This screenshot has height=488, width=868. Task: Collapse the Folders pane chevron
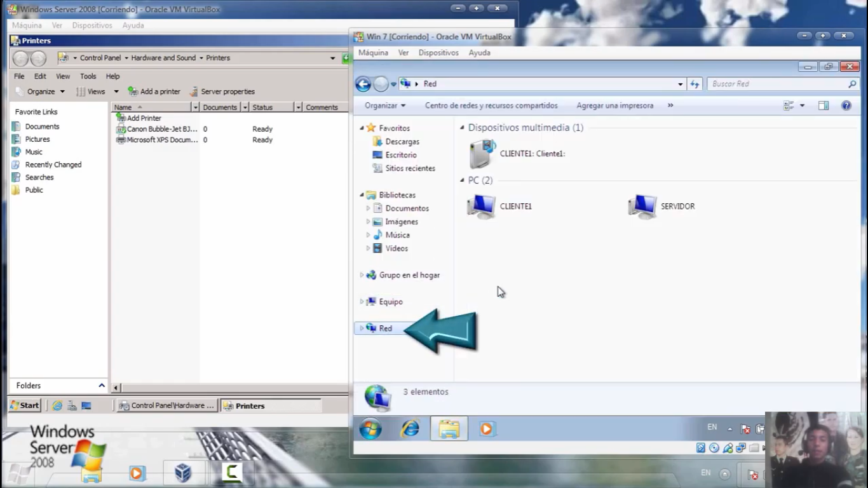pos(101,386)
